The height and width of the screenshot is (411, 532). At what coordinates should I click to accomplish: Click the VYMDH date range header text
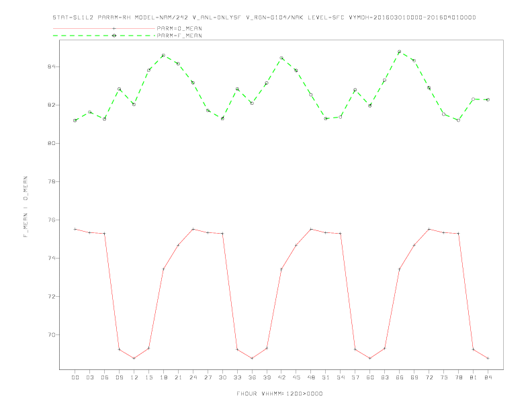(412, 17)
